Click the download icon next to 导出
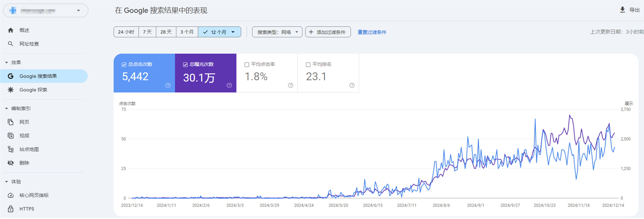Viewport: 644px width, 219px height. coord(622,10)
